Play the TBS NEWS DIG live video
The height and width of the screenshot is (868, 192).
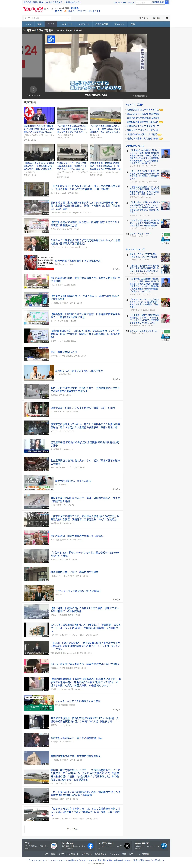pyautogui.click(x=96, y=63)
